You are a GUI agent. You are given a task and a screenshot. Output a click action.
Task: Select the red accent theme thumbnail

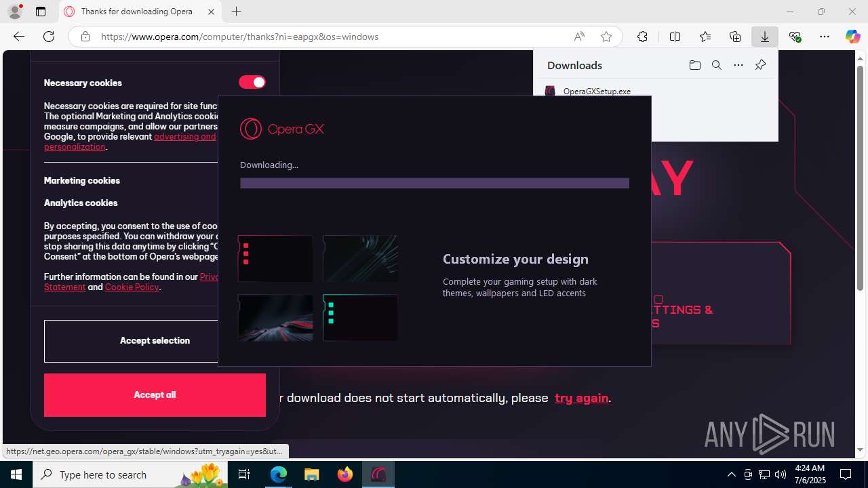click(275, 258)
